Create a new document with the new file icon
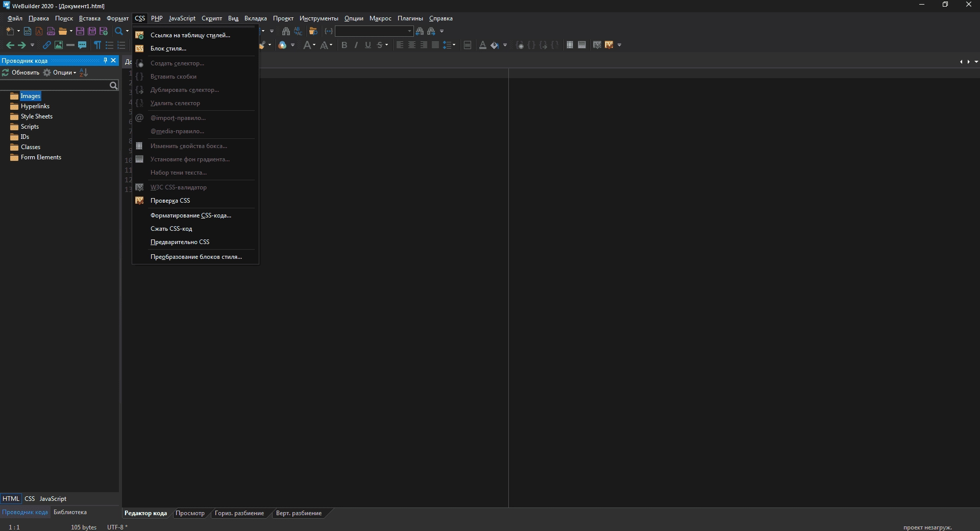 pyautogui.click(x=10, y=31)
